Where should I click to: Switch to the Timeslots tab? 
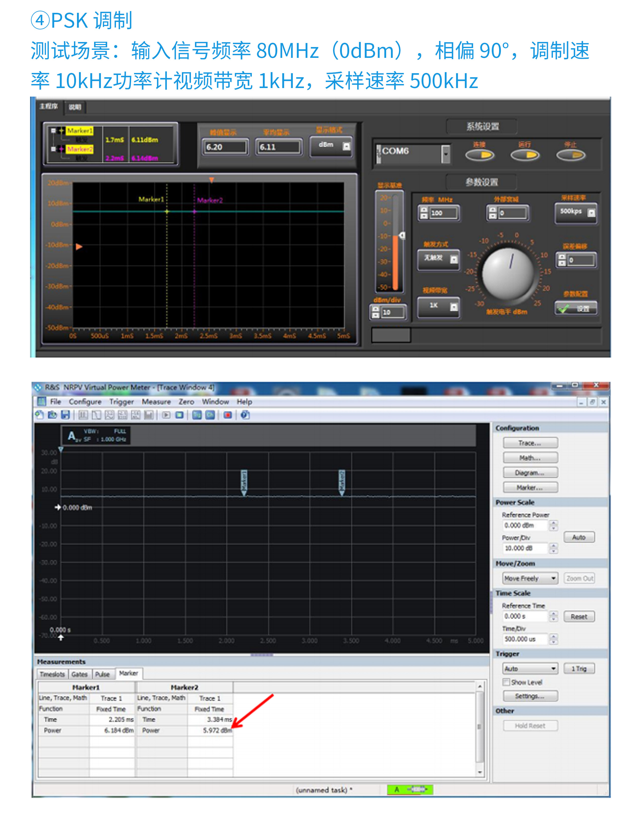click(52, 674)
